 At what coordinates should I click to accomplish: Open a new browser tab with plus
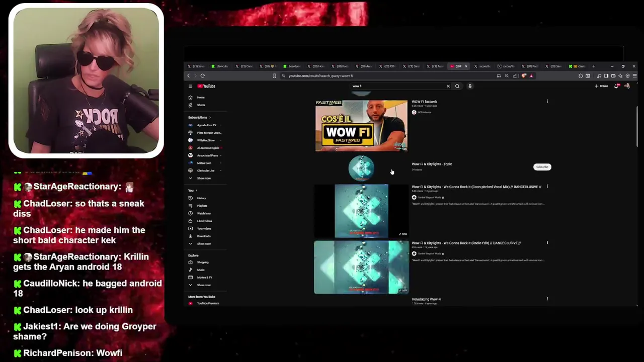(x=594, y=66)
